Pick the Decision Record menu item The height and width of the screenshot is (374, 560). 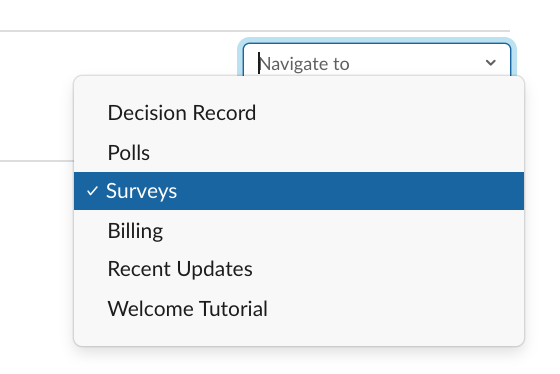click(299, 113)
